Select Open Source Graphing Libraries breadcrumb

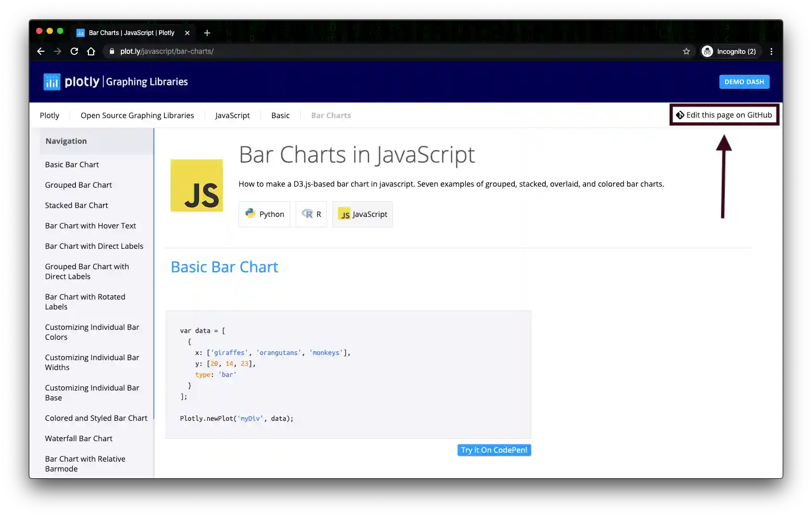(137, 116)
